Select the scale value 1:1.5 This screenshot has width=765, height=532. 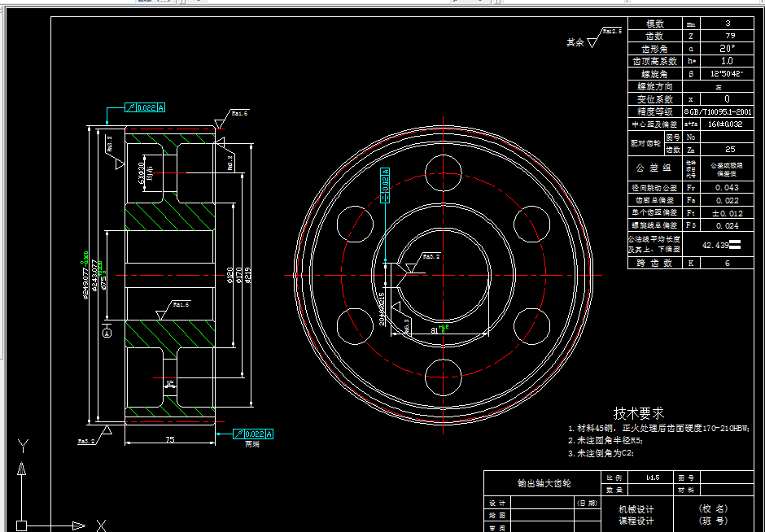(653, 477)
